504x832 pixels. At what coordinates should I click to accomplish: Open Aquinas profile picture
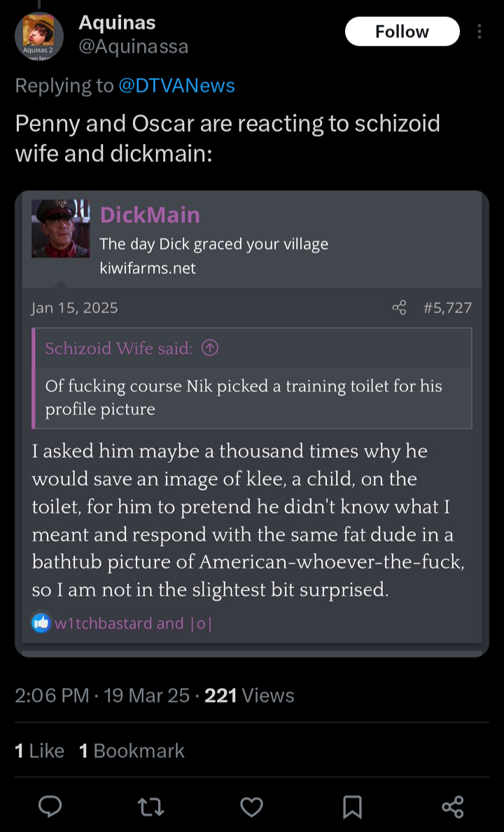[x=38, y=36]
